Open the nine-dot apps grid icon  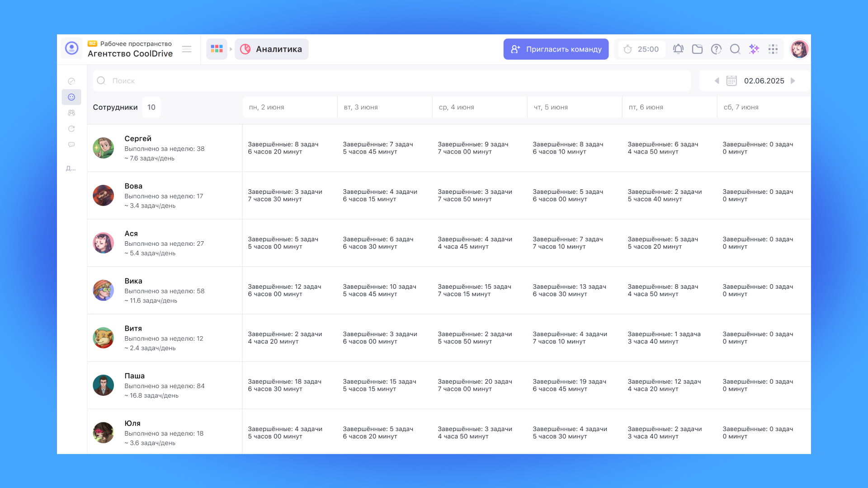(773, 49)
